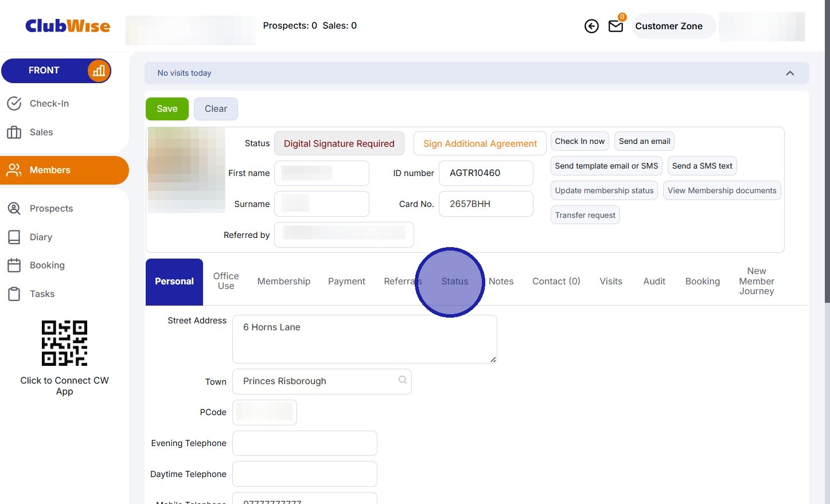Click Sign Additional Agreement
This screenshot has width=830, height=504.
pyautogui.click(x=480, y=144)
